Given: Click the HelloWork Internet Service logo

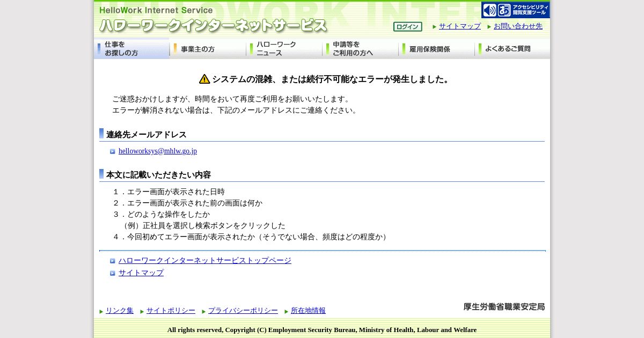Looking at the screenshot, I should tap(213, 20).
